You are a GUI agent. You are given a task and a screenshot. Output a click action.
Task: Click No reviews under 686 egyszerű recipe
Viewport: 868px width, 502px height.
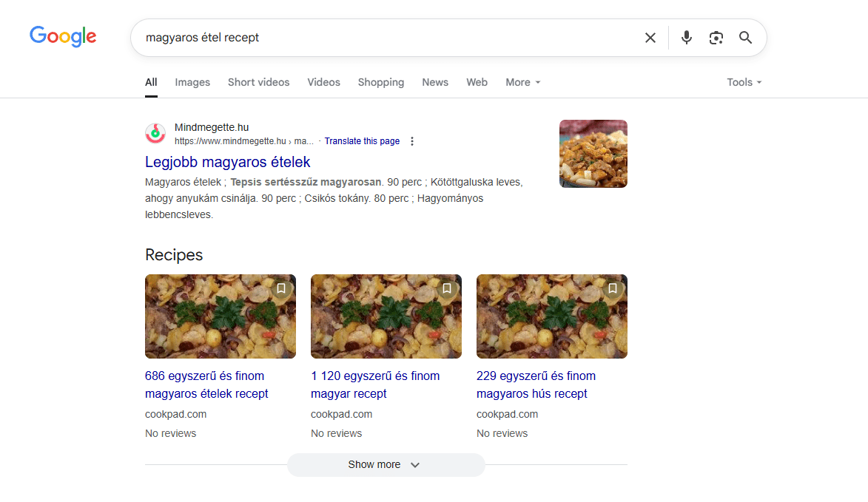click(170, 433)
